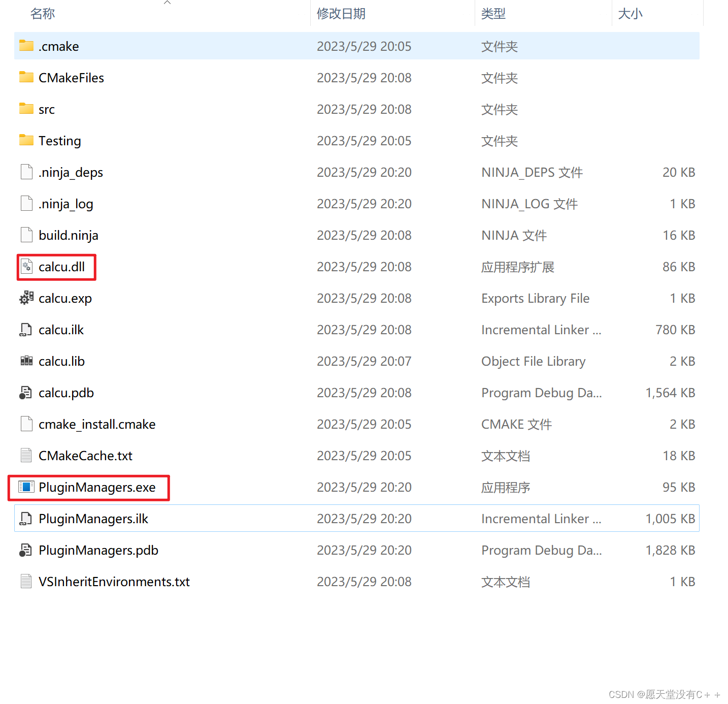
Task: Click the 2023/5/29 20:07 date cell
Action: pos(364,361)
